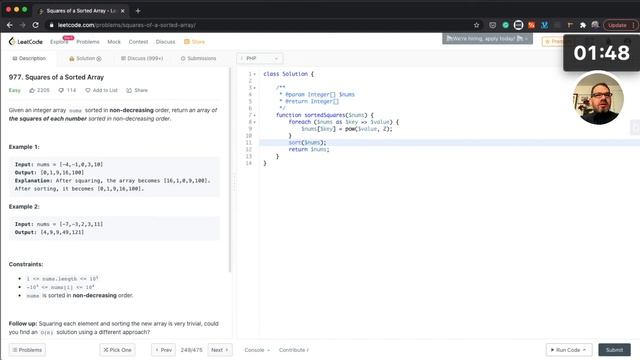Add problem to list with heart icon
This screenshot has width=640, height=360.
pos(101,90)
